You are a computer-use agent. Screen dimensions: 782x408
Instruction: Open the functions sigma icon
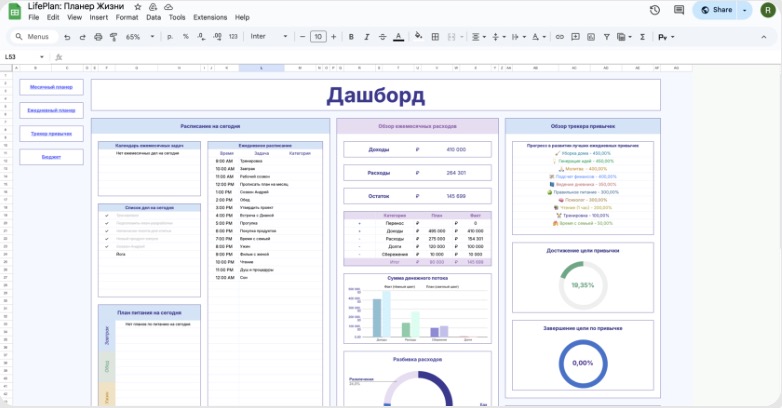(642, 37)
